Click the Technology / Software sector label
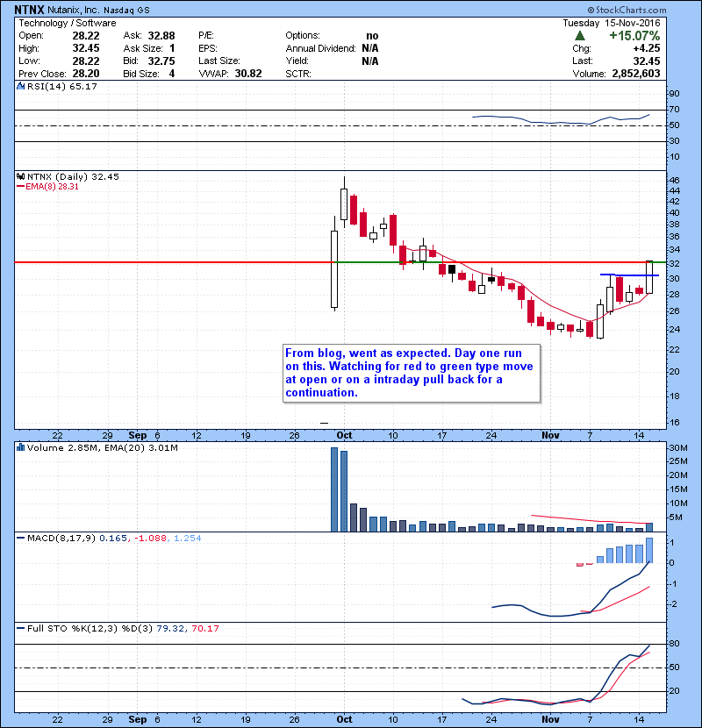The width and height of the screenshot is (702, 728). tap(68, 23)
